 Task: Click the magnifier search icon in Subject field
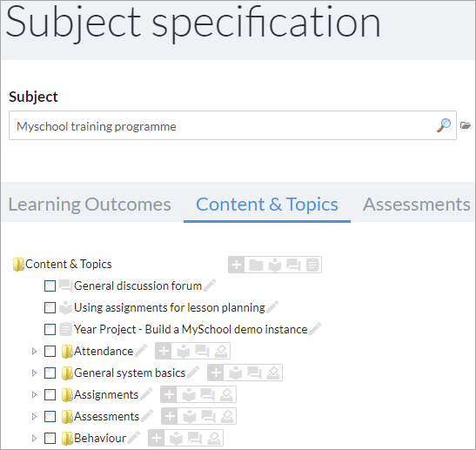pos(444,125)
